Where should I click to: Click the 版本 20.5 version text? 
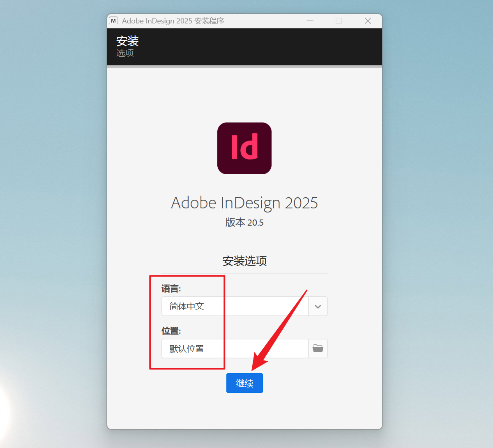(244, 222)
